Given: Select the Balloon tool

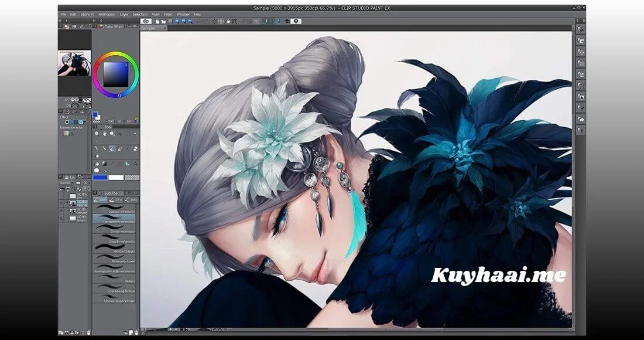Looking at the screenshot, I should tap(97, 170).
